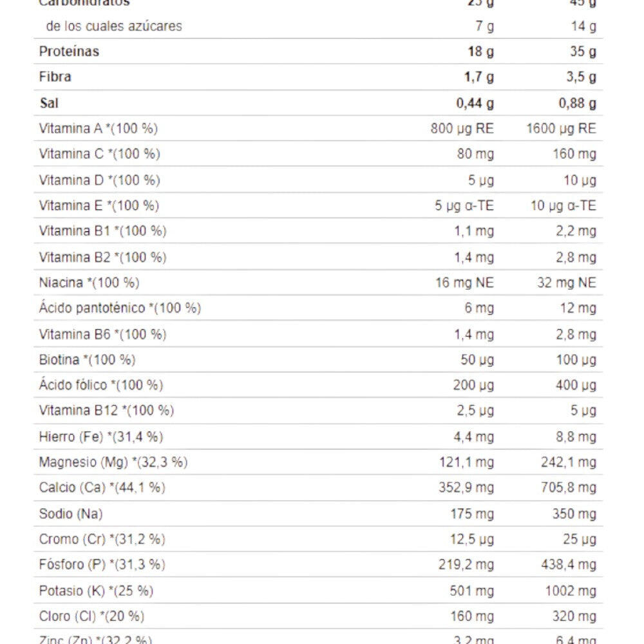Click the Vitamina C row label
Screen dimensions: 644x644
(x=99, y=154)
